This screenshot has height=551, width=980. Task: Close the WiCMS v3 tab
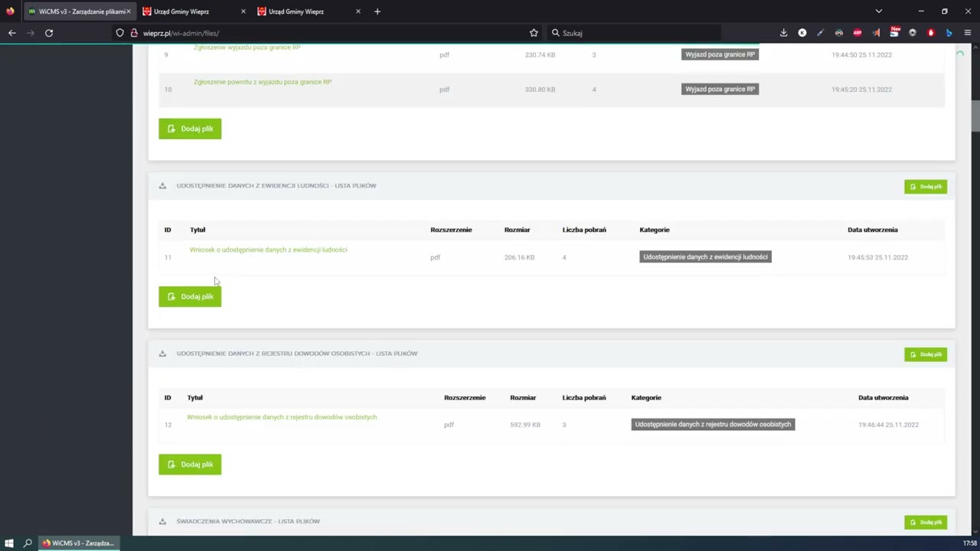coord(129,11)
